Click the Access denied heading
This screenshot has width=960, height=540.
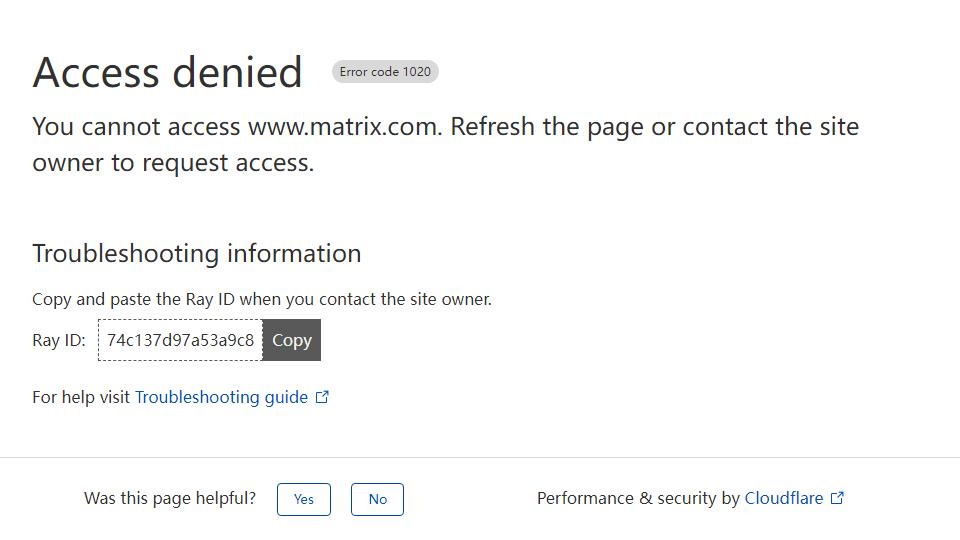pos(167,72)
